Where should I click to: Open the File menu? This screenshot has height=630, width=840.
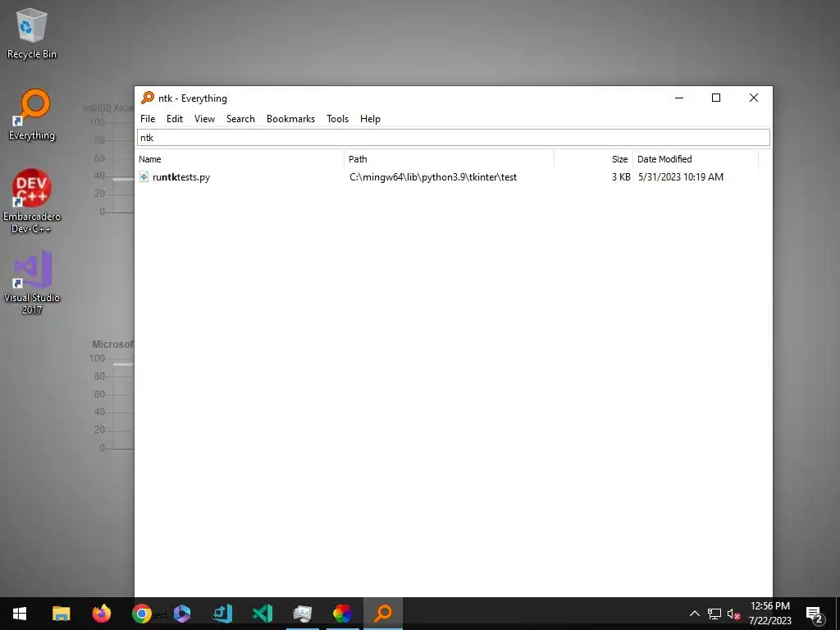click(x=148, y=119)
